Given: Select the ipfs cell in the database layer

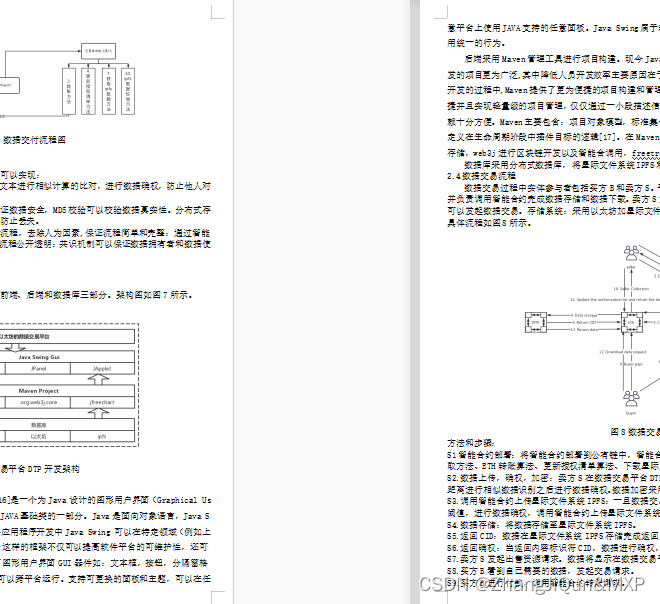Looking at the screenshot, I should [101, 436].
